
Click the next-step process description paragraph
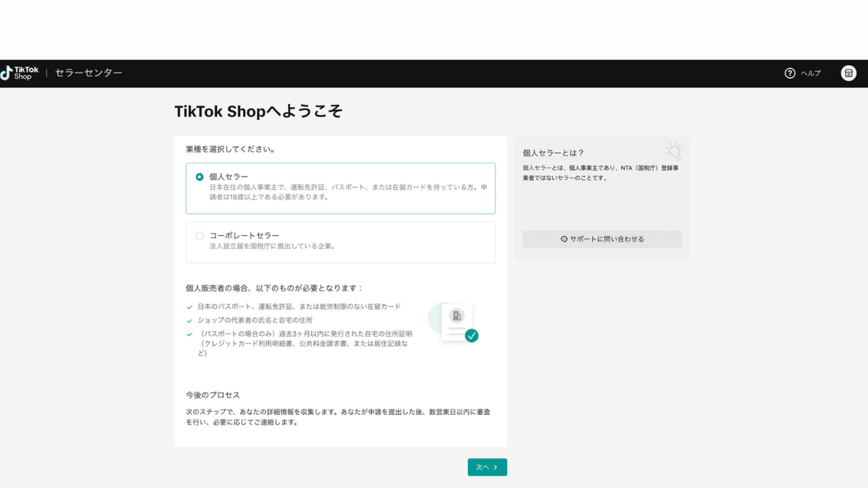point(339,417)
